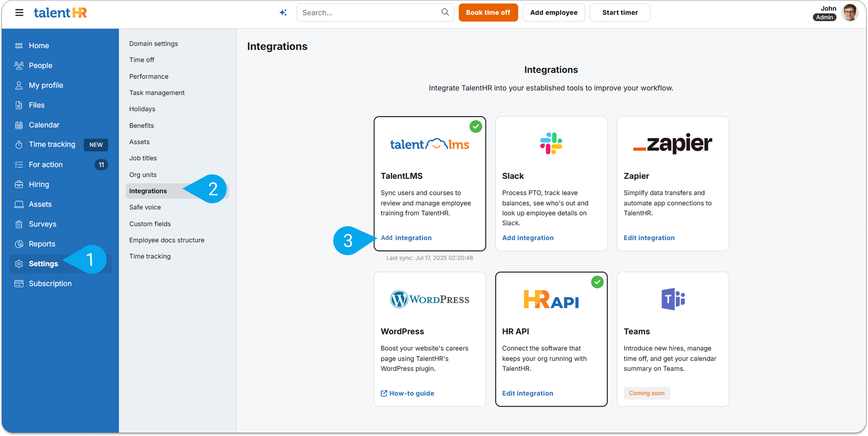The height and width of the screenshot is (436, 868).
Task: Click the Calendar sidebar icon
Action: click(19, 125)
